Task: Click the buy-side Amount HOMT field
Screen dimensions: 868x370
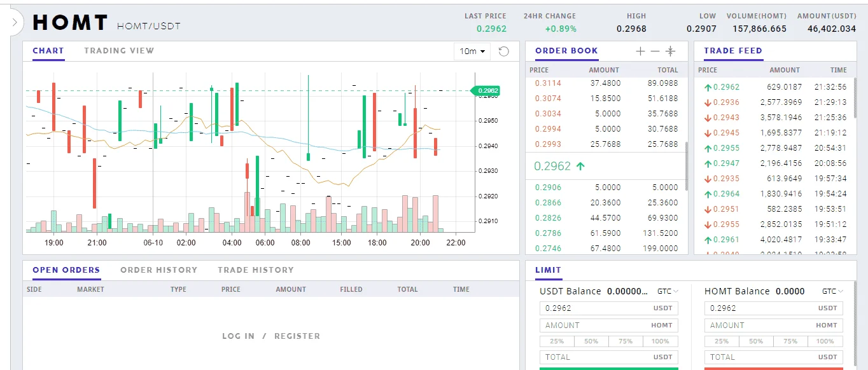Action: (x=609, y=325)
